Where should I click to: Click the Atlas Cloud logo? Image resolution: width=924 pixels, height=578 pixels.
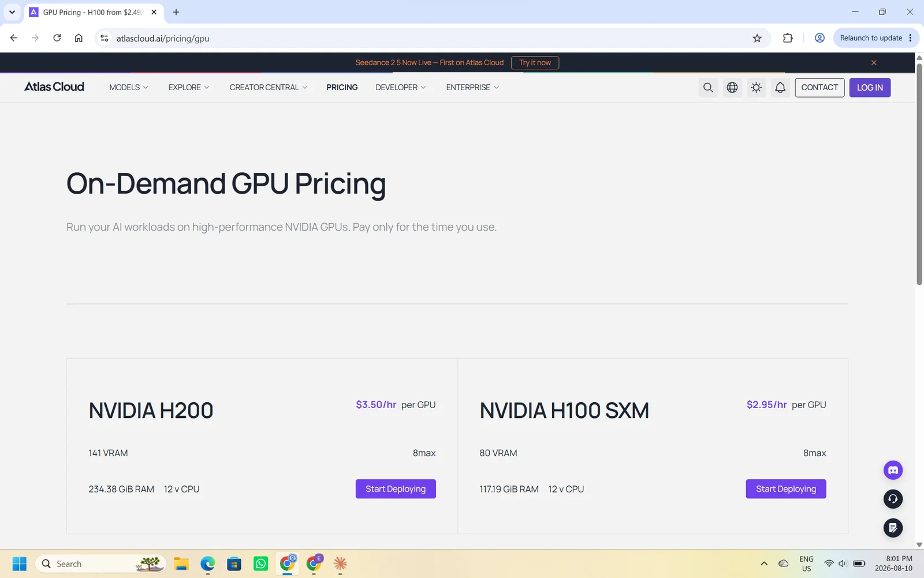point(54,87)
